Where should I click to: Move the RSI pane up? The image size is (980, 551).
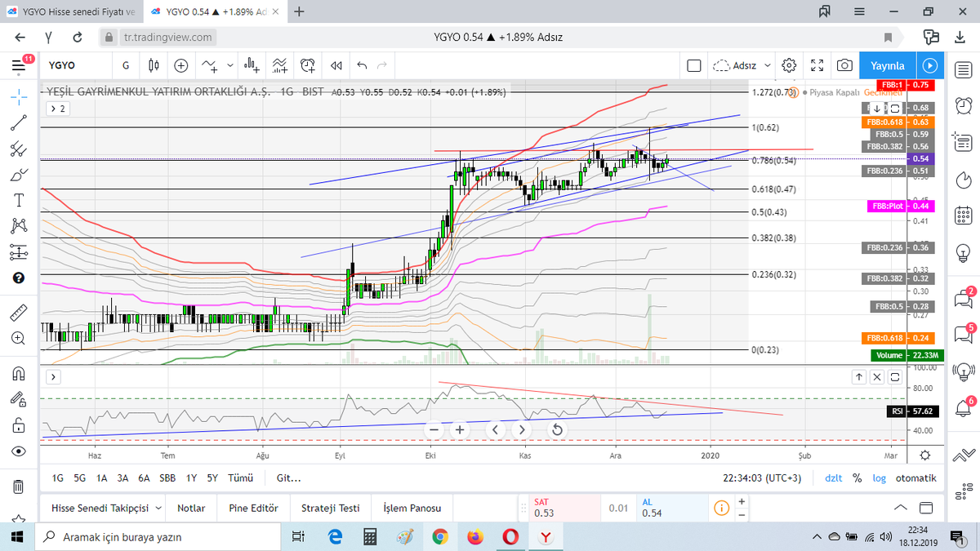point(859,377)
